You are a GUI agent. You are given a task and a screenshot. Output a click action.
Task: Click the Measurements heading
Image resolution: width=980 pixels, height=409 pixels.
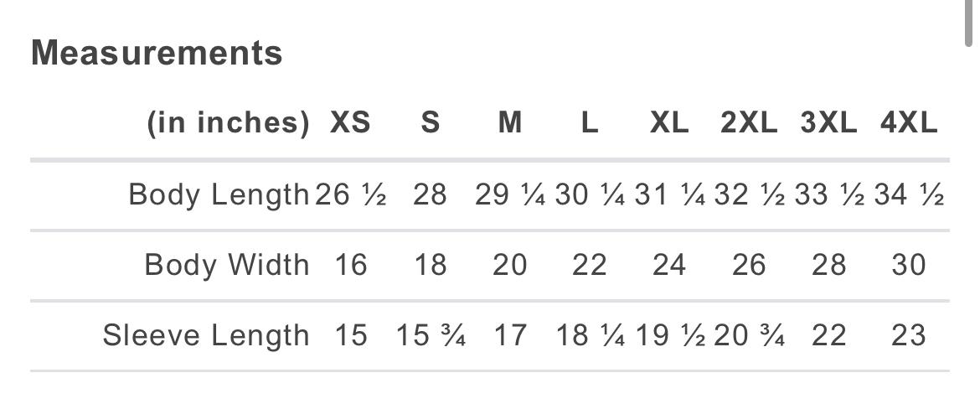pyautogui.click(x=157, y=53)
